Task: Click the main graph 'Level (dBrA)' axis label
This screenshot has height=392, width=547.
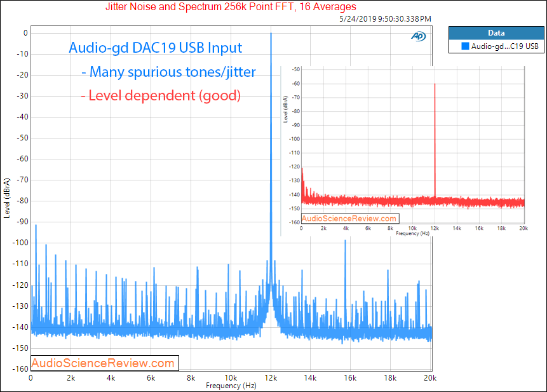Action: [x=6, y=198]
